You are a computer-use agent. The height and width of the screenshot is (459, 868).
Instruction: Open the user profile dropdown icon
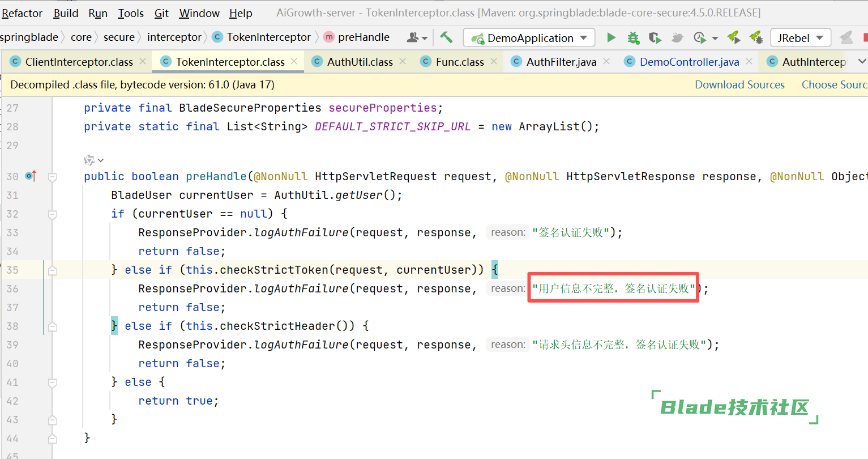point(417,37)
